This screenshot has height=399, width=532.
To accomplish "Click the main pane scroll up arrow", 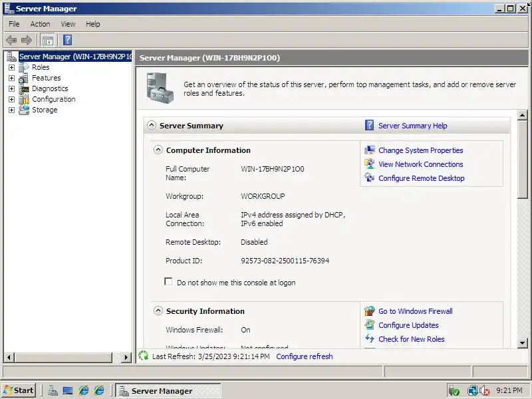I will pos(523,115).
